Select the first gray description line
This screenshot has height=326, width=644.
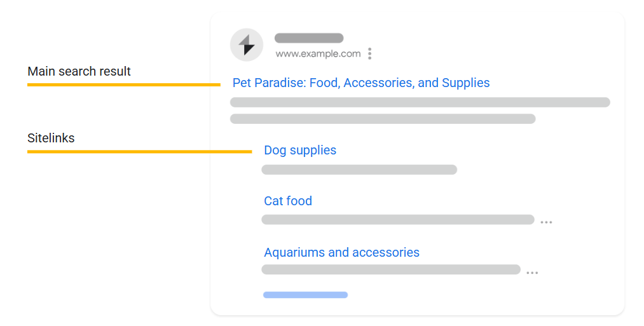pyautogui.click(x=420, y=102)
